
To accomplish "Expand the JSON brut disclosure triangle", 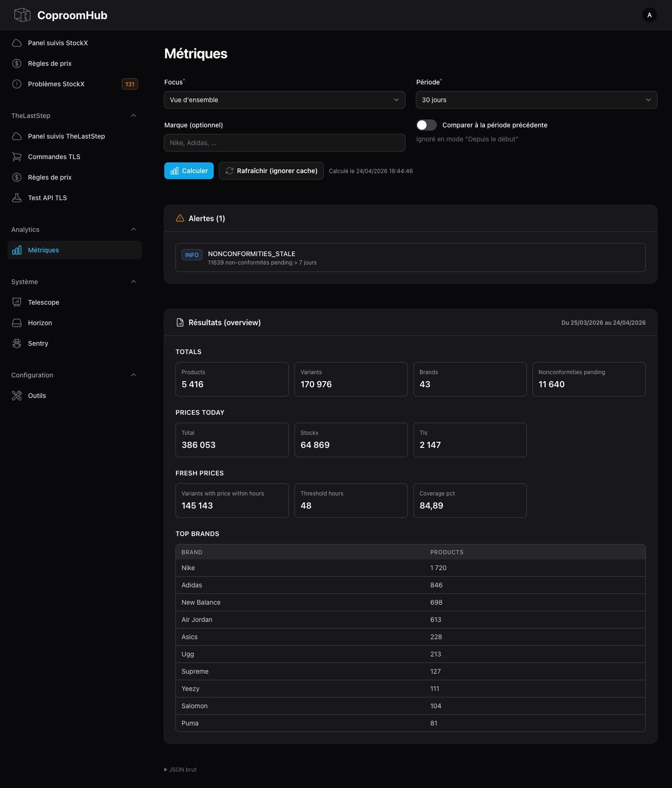I will click(x=166, y=769).
